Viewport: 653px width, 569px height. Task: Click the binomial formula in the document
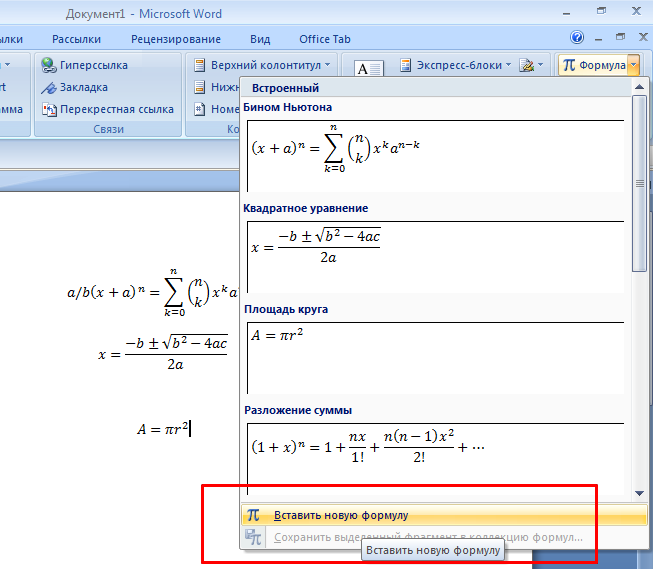[x=152, y=292]
